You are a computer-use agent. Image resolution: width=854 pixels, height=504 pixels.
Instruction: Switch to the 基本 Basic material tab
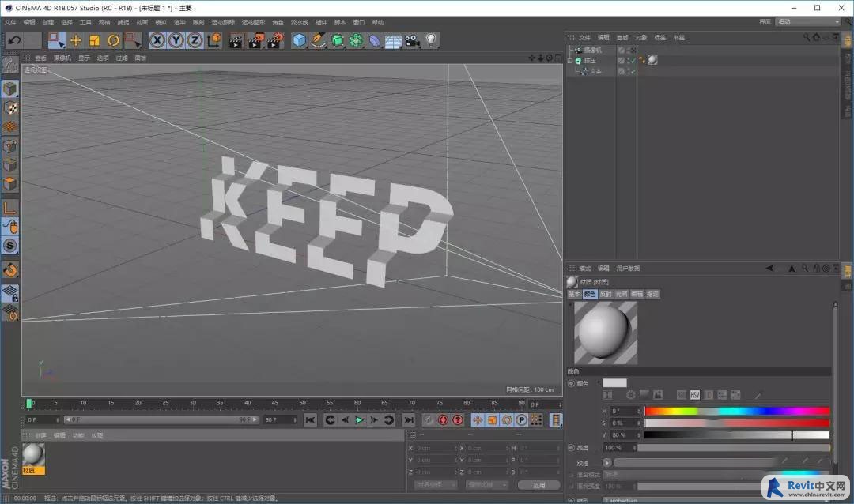click(574, 295)
